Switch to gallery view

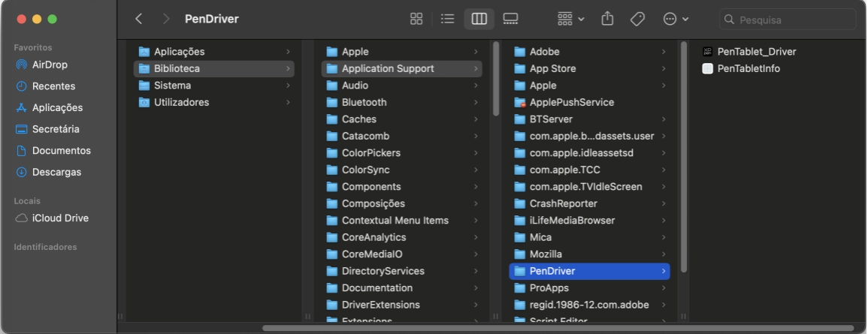click(x=510, y=20)
